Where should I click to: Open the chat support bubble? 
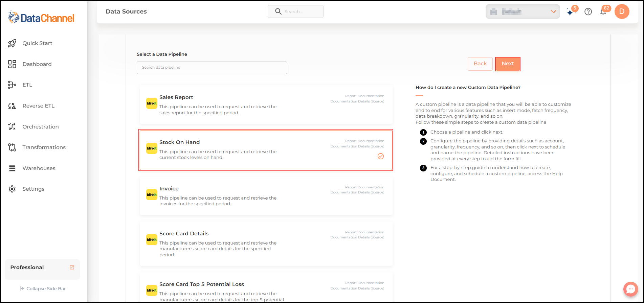click(x=630, y=289)
